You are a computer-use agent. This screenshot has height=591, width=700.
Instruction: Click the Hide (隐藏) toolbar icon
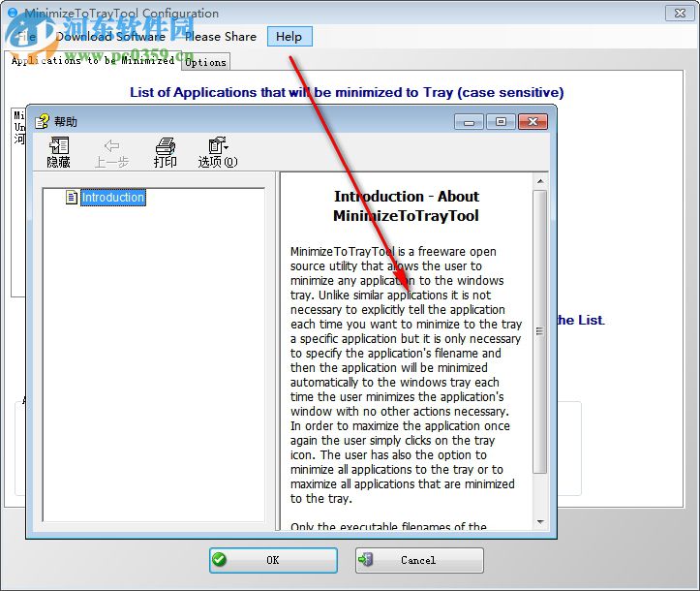point(58,152)
